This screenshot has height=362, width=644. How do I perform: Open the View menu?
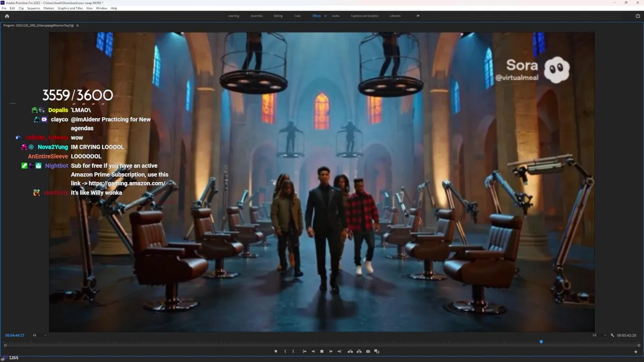coord(89,8)
